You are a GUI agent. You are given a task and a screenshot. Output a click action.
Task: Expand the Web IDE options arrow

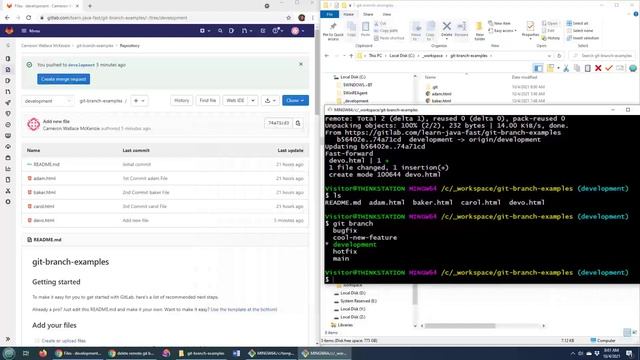click(x=253, y=101)
